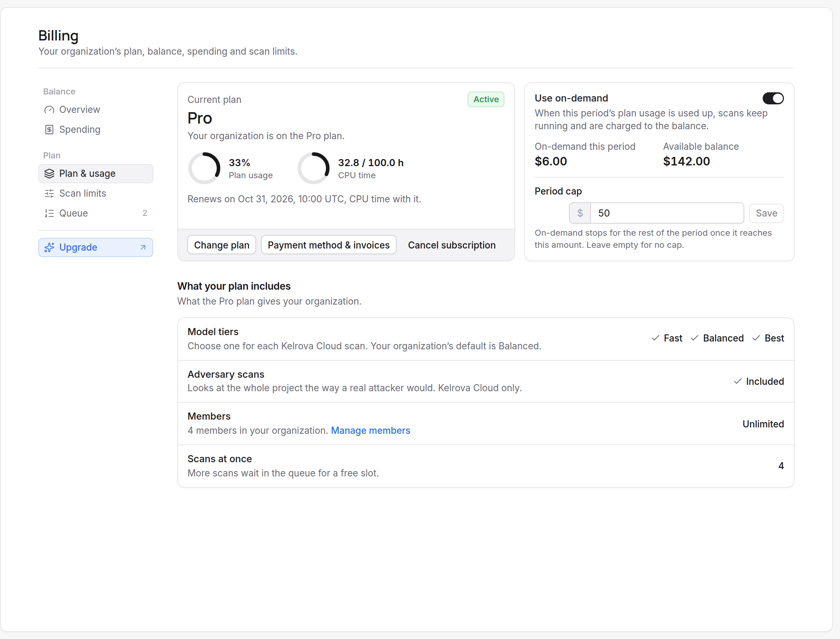Click the $142.00 available balance value

click(x=686, y=161)
